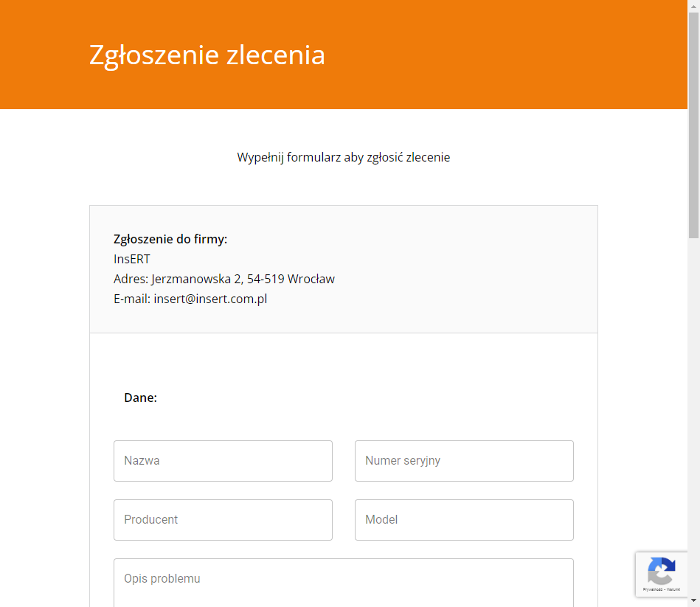Image resolution: width=700 pixels, height=607 pixels.
Task: Click the reCAPTCHA logo badge
Action: point(661,570)
